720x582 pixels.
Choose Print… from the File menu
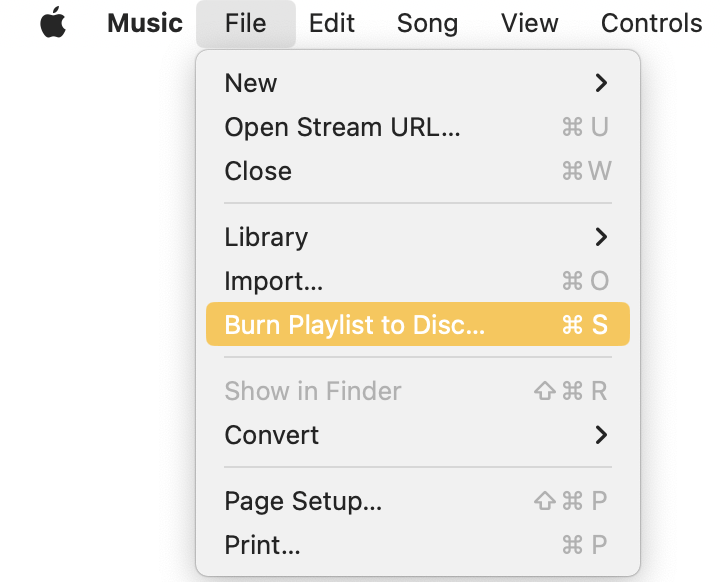coord(262,545)
